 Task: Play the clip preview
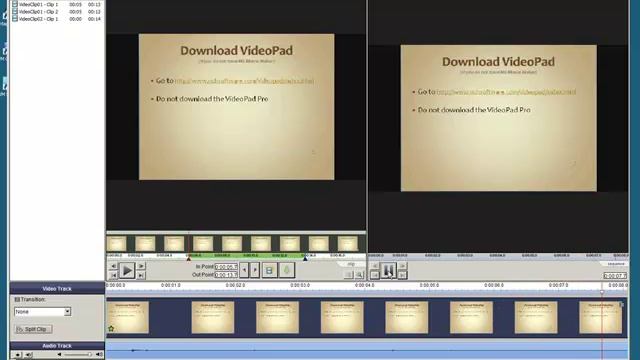pyautogui.click(x=127, y=271)
